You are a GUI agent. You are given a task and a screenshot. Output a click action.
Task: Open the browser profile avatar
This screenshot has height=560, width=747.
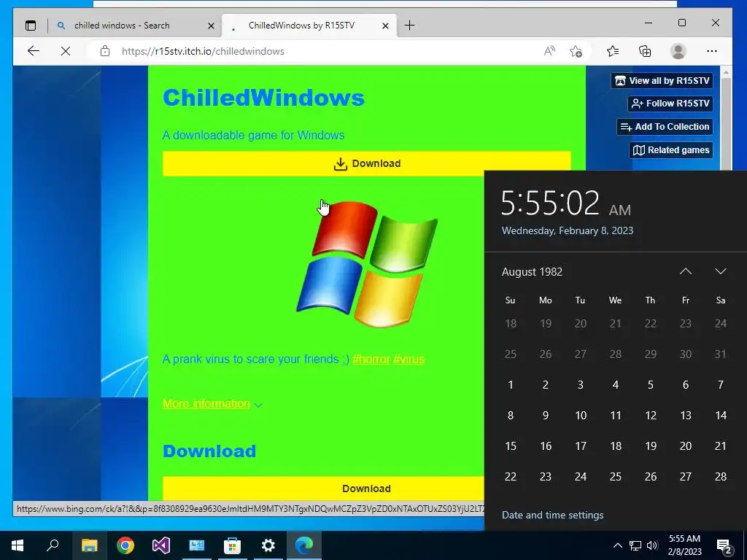click(x=678, y=51)
